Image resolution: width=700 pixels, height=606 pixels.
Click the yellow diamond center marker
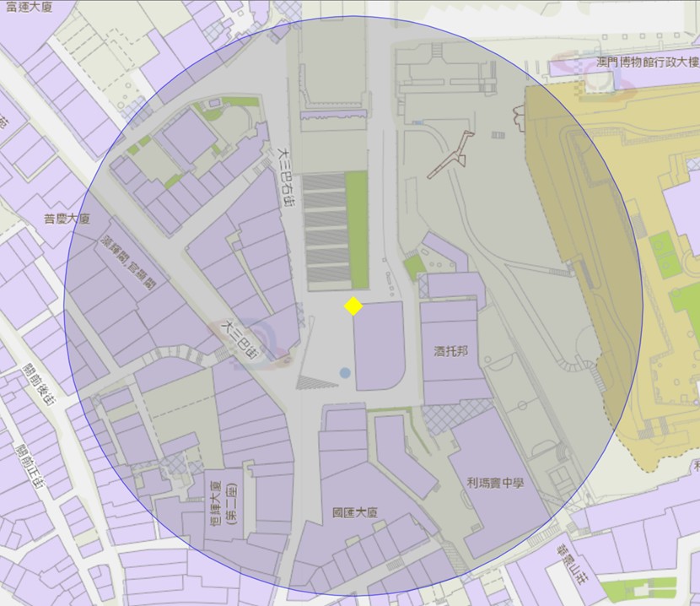coord(353,306)
